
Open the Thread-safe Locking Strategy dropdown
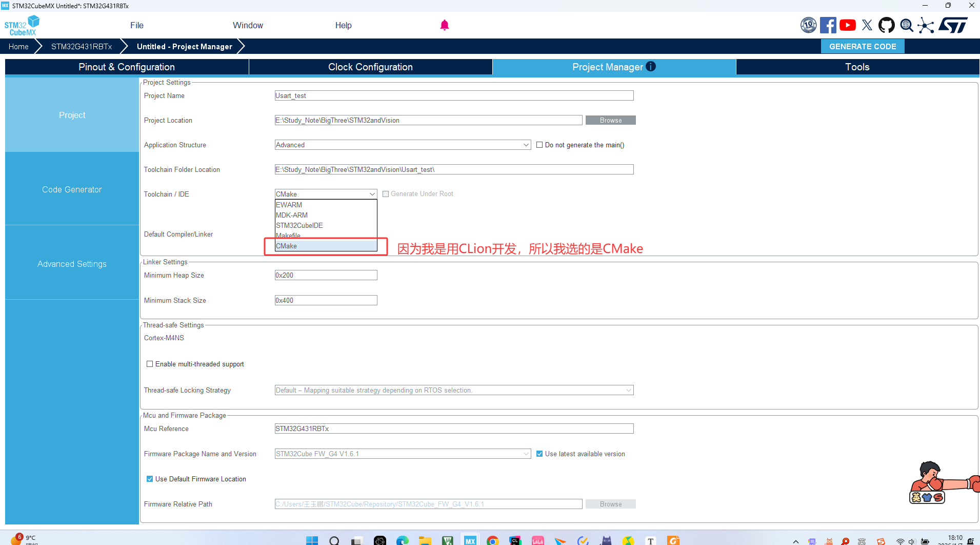454,390
